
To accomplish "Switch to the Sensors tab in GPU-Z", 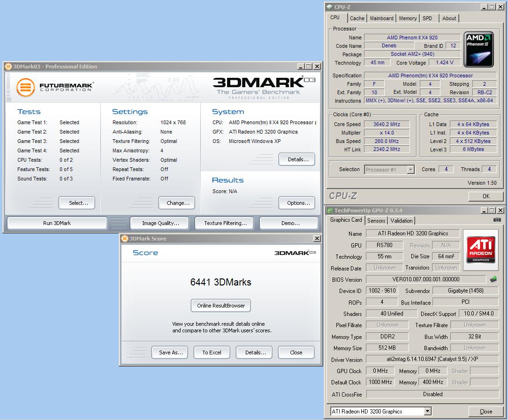I will pyautogui.click(x=376, y=220).
